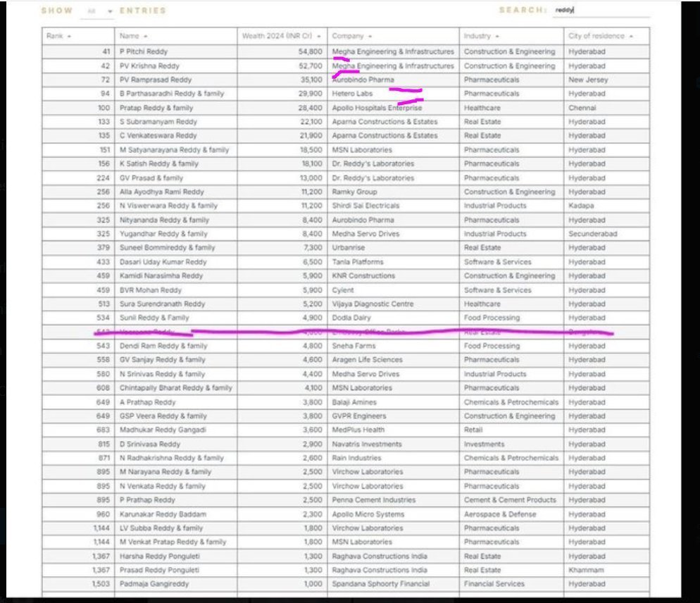Click the 'Dodla Dairy' company cell
This screenshot has width=700, height=603.
pos(393,318)
